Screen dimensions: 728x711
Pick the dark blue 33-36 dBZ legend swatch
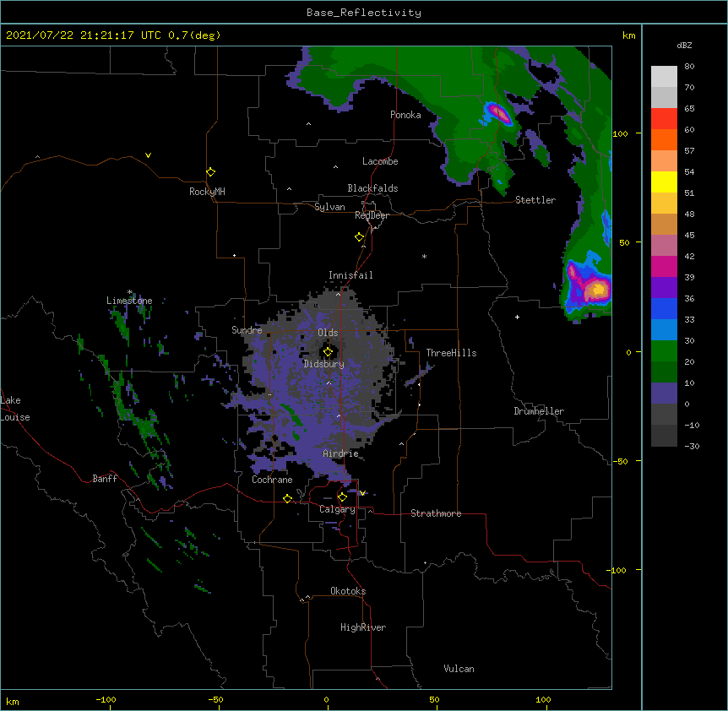click(664, 308)
